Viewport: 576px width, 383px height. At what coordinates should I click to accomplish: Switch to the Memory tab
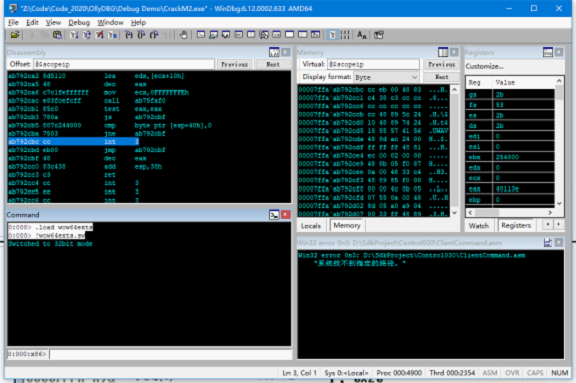click(x=347, y=225)
